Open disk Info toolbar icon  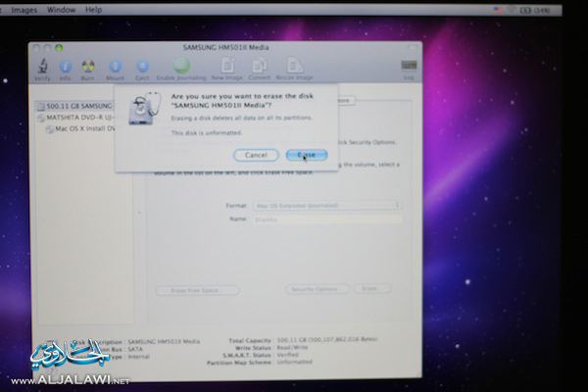[66, 67]
